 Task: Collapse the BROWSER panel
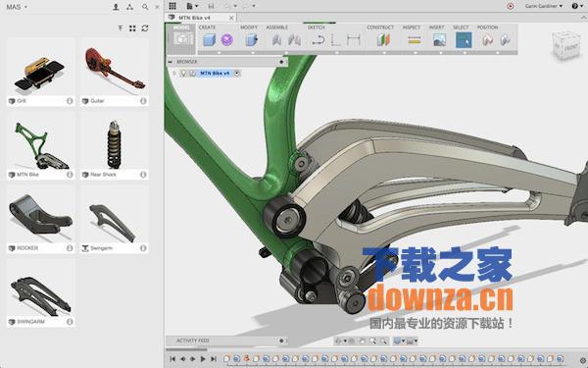point(170,62)
